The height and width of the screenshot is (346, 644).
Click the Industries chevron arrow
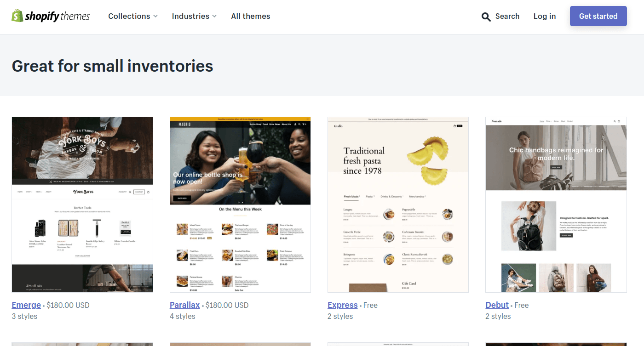pos(215,17)
